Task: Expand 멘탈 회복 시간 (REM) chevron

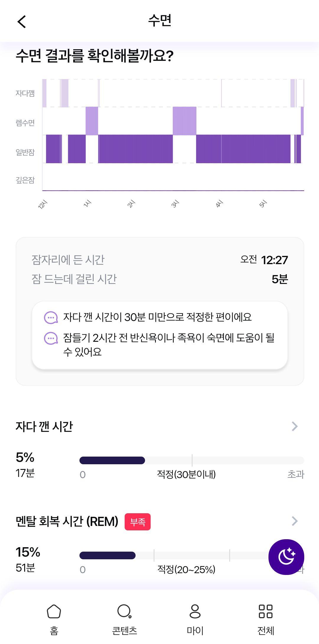Action: [294, 521]
